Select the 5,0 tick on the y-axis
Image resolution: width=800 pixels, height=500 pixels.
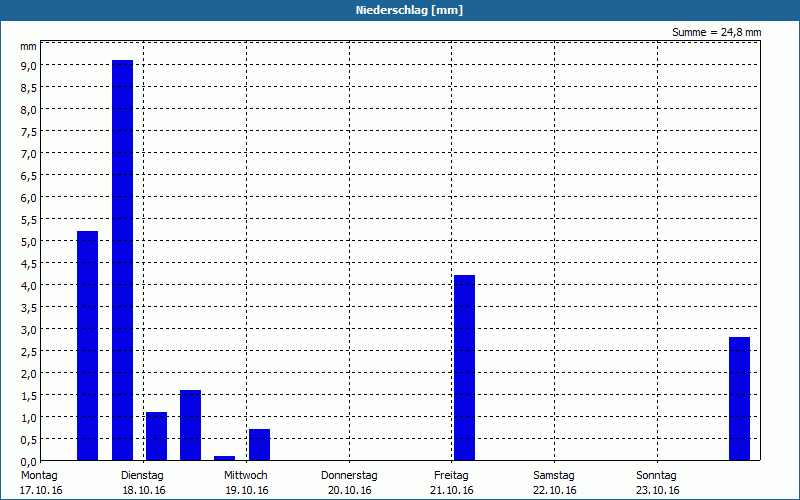click(29, 241)
